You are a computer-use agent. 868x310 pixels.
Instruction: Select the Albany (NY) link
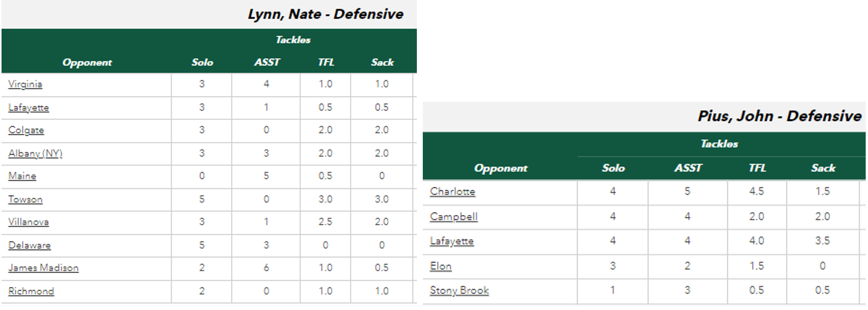click(35, 153)
